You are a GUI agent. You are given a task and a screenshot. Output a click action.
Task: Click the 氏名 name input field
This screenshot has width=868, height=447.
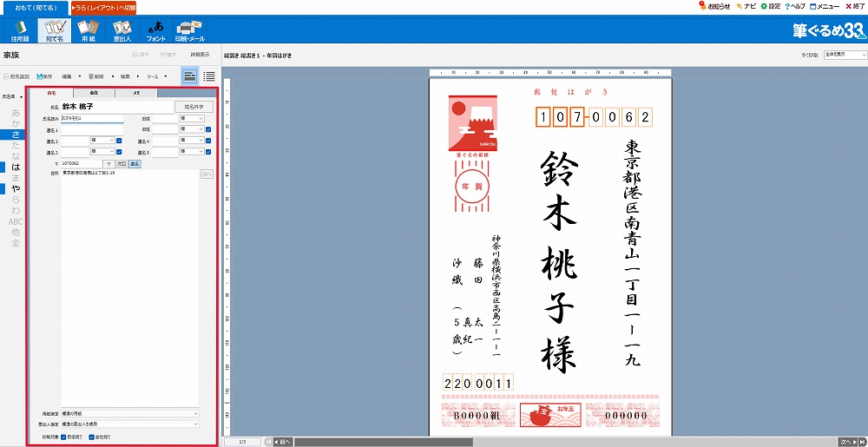click(x=117, y=107)
